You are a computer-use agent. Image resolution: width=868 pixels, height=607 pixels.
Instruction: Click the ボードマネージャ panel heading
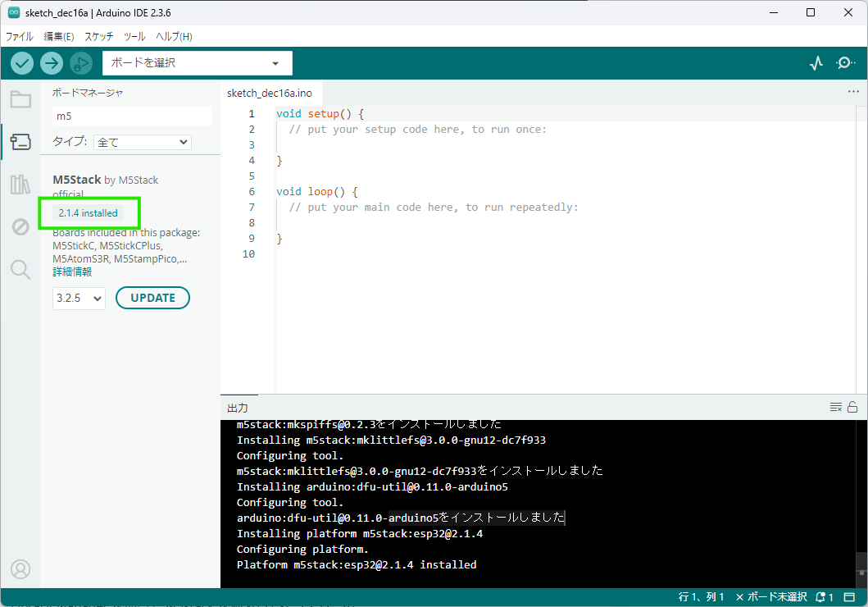coord(88,93)
